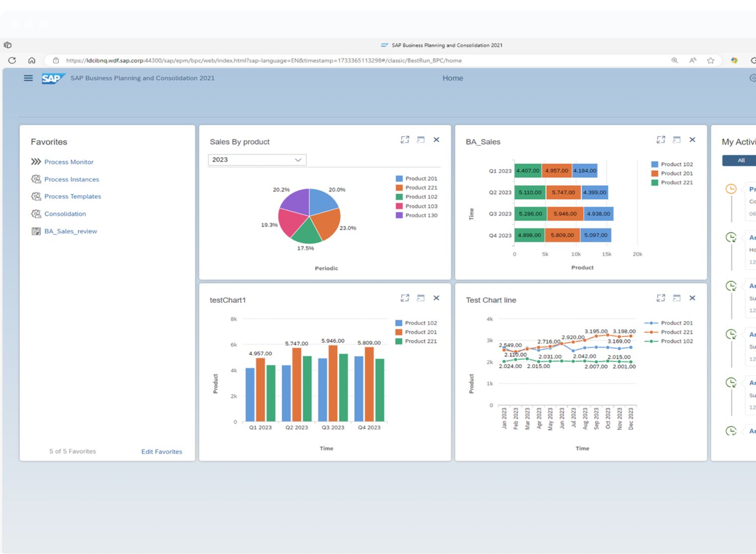Viewport: 756px width, 554px height.
Task: Click the orange Q3 2023 bar segment 5.946,00
Action: pyautogui.click(x=564, y=214)
